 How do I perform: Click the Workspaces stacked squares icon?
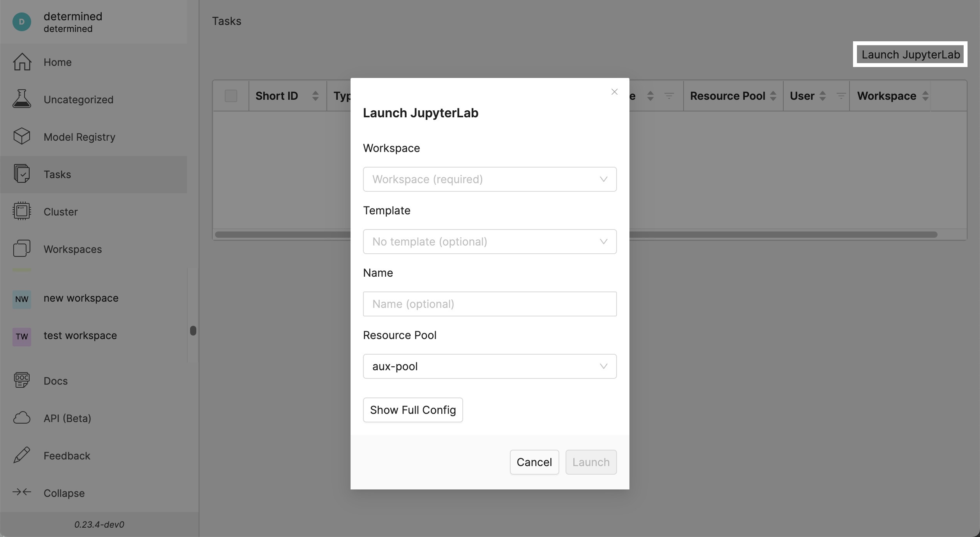22,249
